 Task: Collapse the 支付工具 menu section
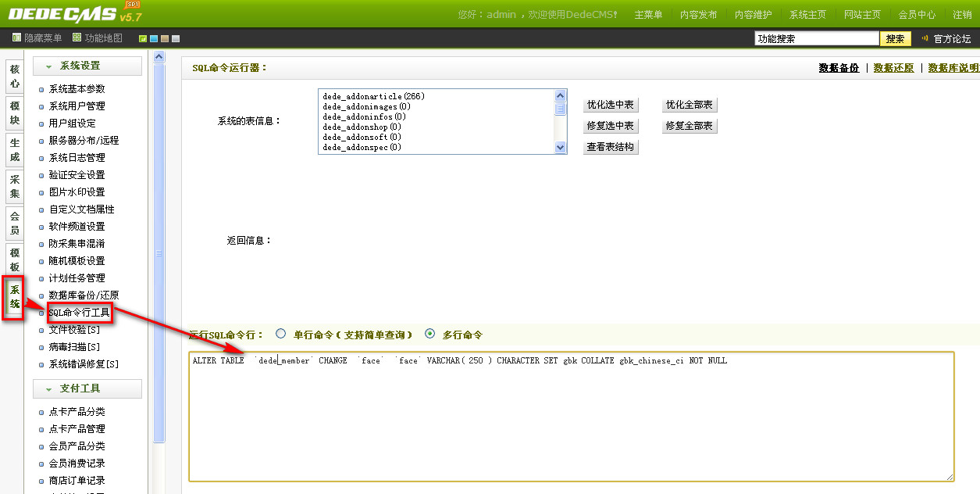pyautogui.click(x=48, y=389)
